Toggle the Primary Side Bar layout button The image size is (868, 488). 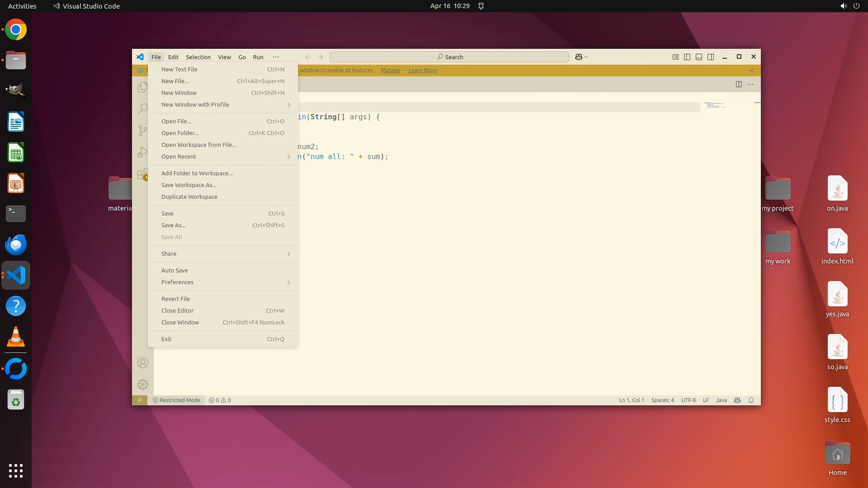tap(687, 57)
